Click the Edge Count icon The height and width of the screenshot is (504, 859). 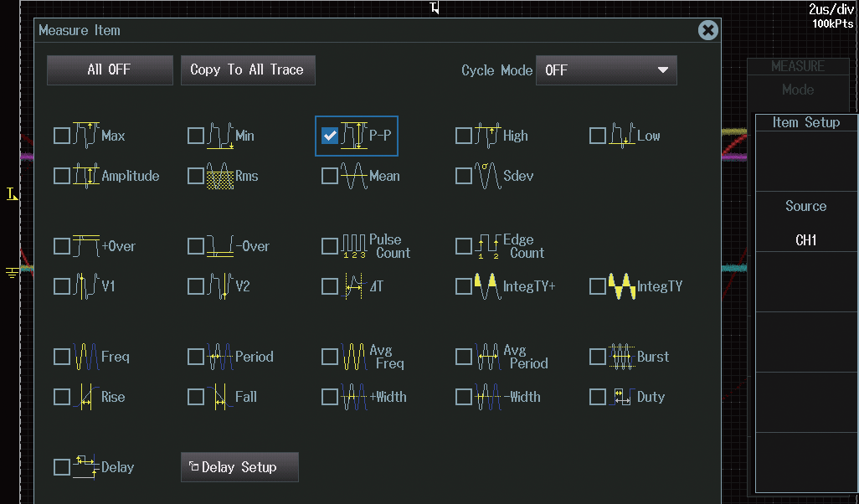click(487, 246)
